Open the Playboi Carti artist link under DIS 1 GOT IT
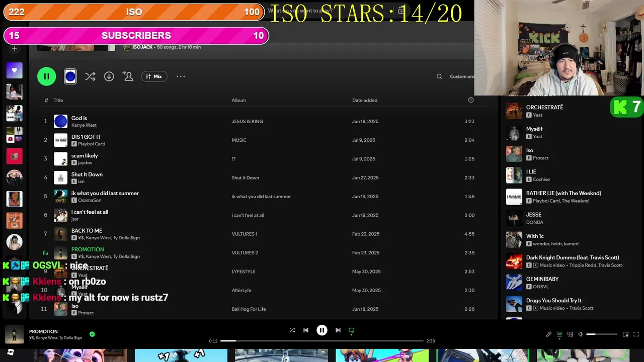 coord(92,144)
